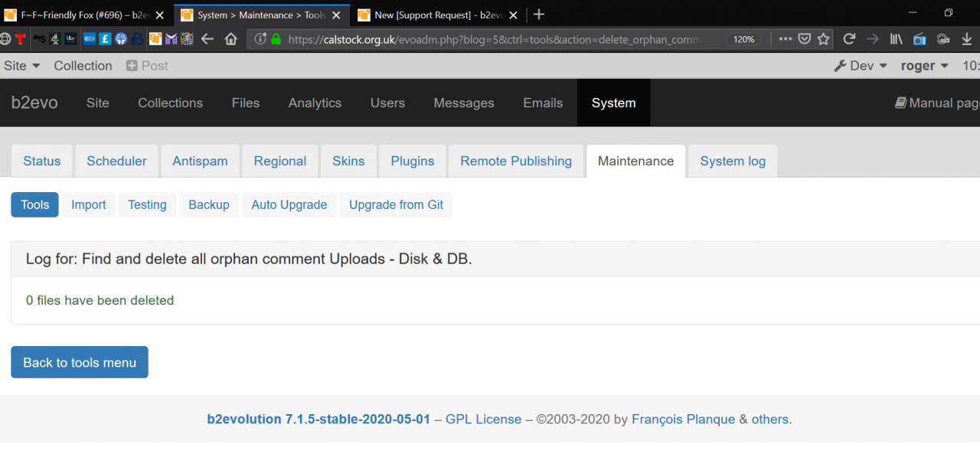Open the roger user dropdown
The height and width of the screenshot is (454, 980).
coord(925,66)
